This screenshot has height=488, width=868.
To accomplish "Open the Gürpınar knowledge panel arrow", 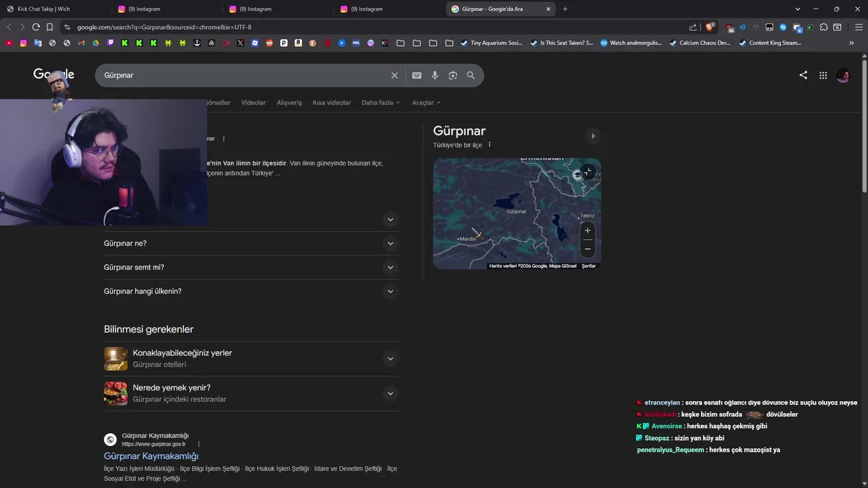I will 593,136.
